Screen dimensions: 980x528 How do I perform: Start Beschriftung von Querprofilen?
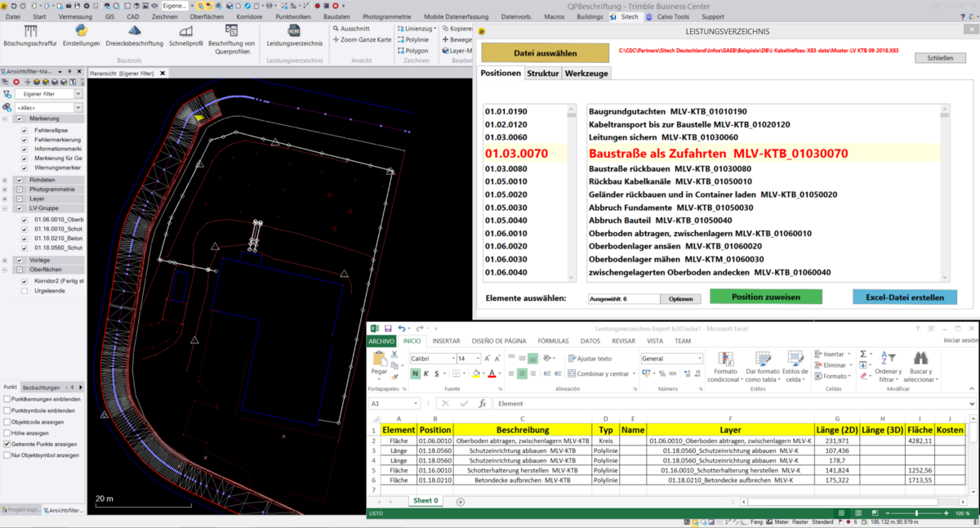pos(232,39)
